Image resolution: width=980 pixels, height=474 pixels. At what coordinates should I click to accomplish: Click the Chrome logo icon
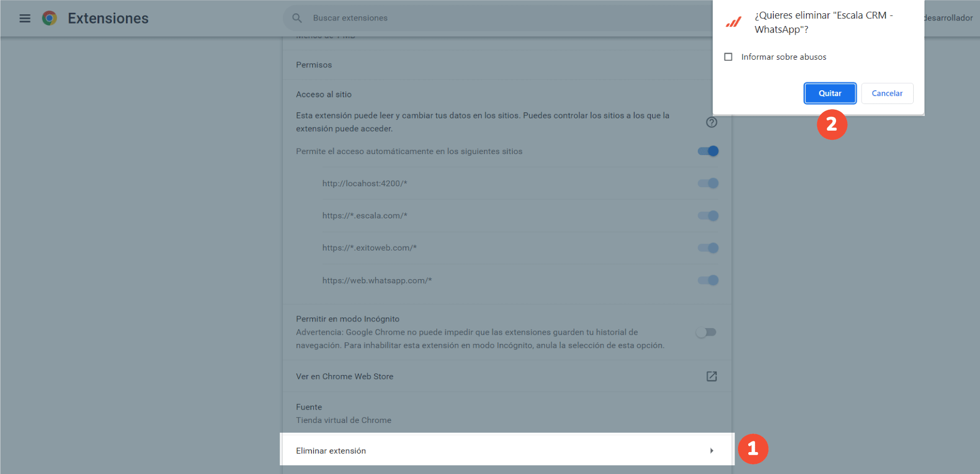tap(50, 18)
